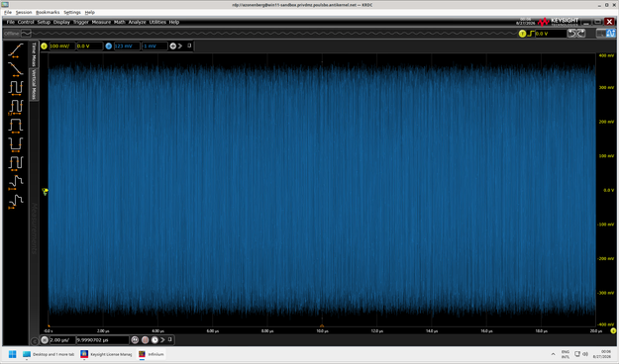Screen dimensions: 619x364
Task: Switch to Keysight License Manager taskbar item
Action: coord(106,354)
